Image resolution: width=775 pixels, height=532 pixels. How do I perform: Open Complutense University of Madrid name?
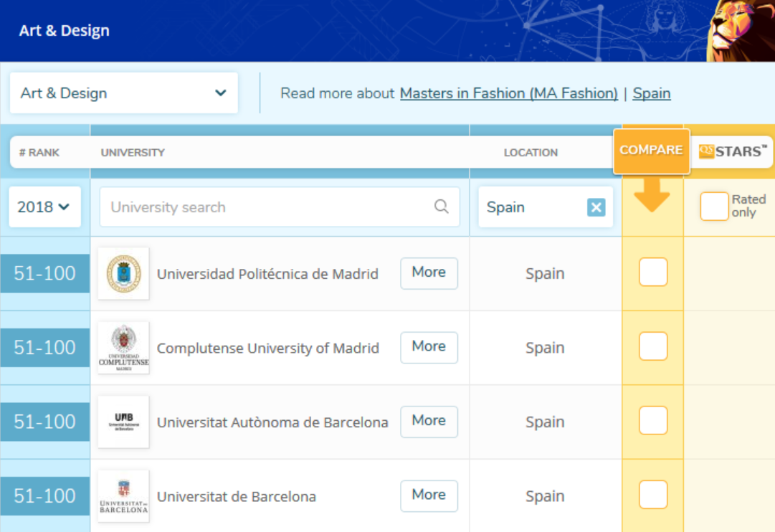pos(268,348)
